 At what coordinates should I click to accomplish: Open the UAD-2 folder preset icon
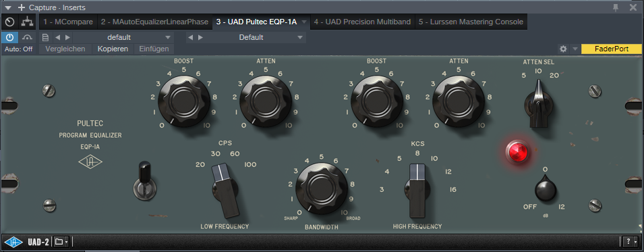point(61,241)
